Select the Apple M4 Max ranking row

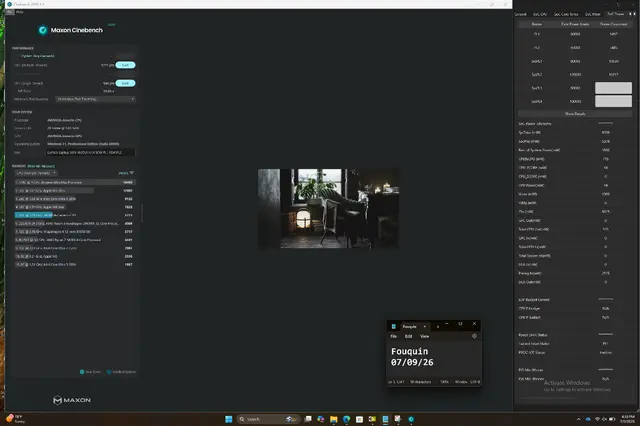click(74, 207)
